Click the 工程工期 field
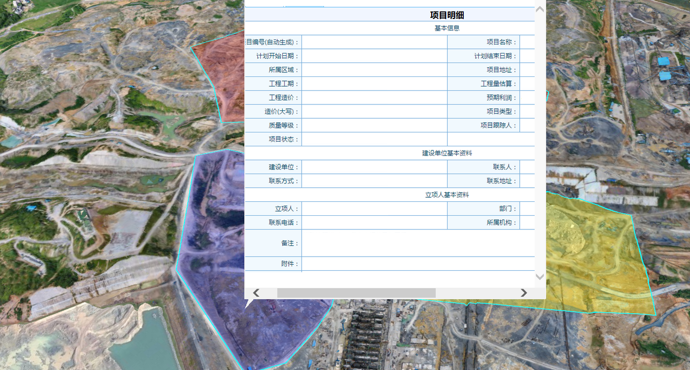690x370 pixels. click(x=374, y=84)
